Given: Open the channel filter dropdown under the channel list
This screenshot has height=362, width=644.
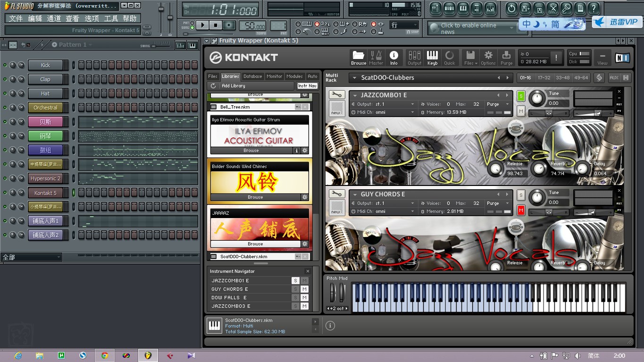Looking at the screenshot, I should point(32,257).
